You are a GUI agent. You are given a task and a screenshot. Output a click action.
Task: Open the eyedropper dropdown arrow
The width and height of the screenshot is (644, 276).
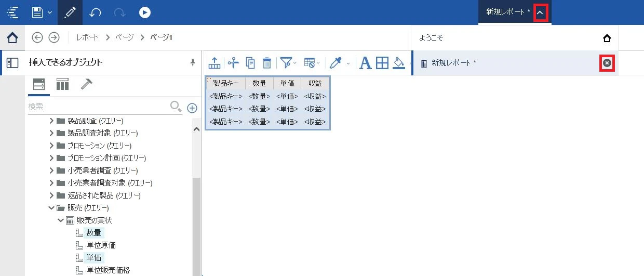348,63
